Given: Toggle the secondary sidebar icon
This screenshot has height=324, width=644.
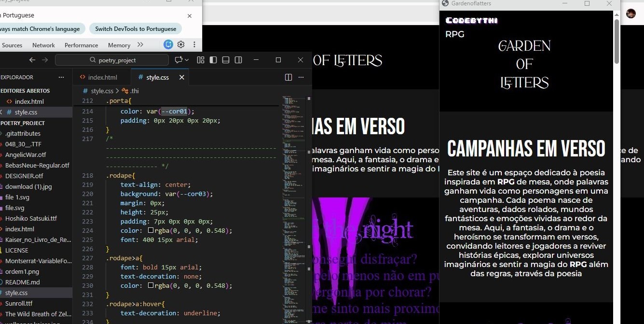Looking at the screenshot, I should coord(238,60).
